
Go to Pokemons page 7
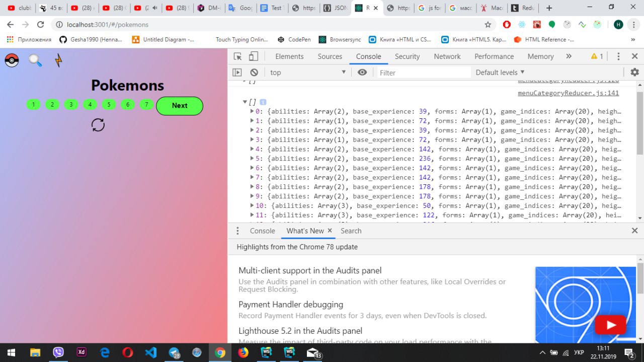click(146, 105)
